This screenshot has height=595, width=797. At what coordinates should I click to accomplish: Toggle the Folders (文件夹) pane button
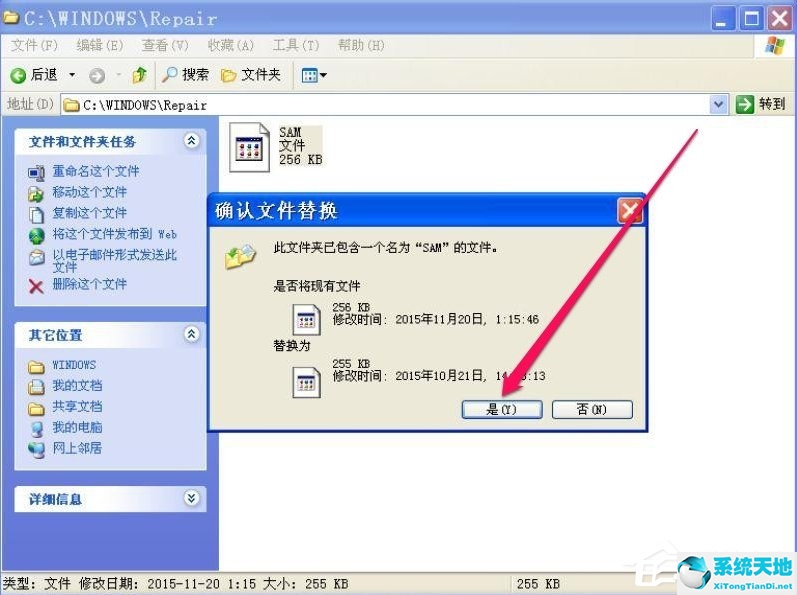251,75
